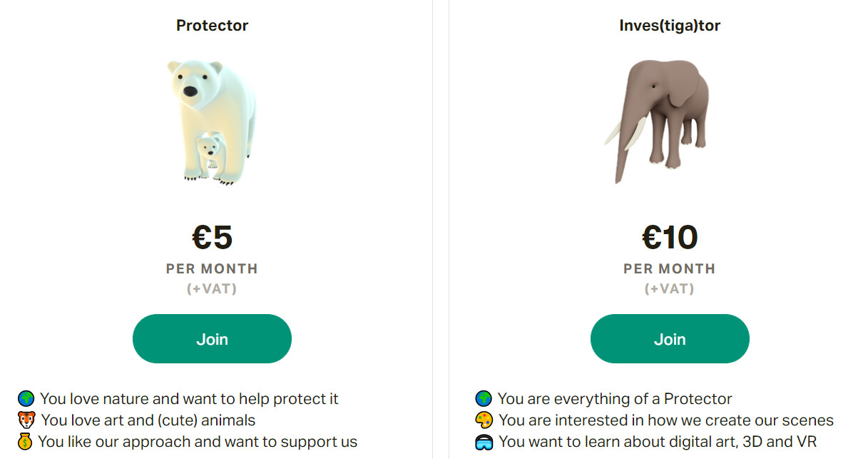Click PER MONTH label under €10

click(x=670, y=269)
